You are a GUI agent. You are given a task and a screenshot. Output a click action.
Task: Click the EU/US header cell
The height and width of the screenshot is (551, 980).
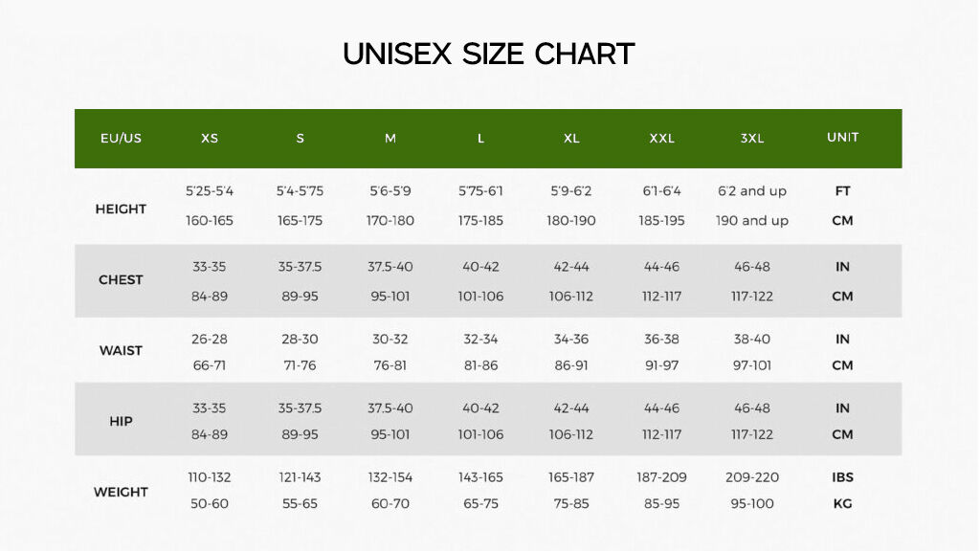click(121, 138)
